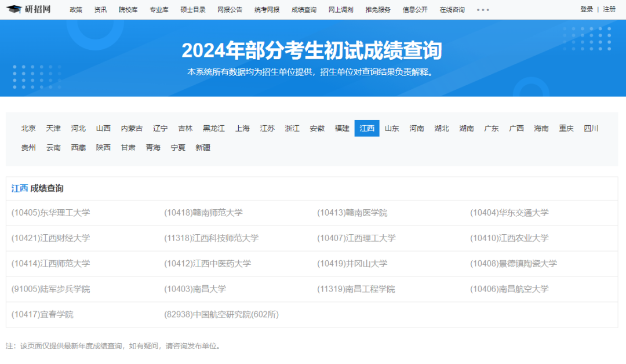Open (10418)赣南师范大学 score query
The image size is (626, 364).
pyautogui.click(x=203, y=213)
